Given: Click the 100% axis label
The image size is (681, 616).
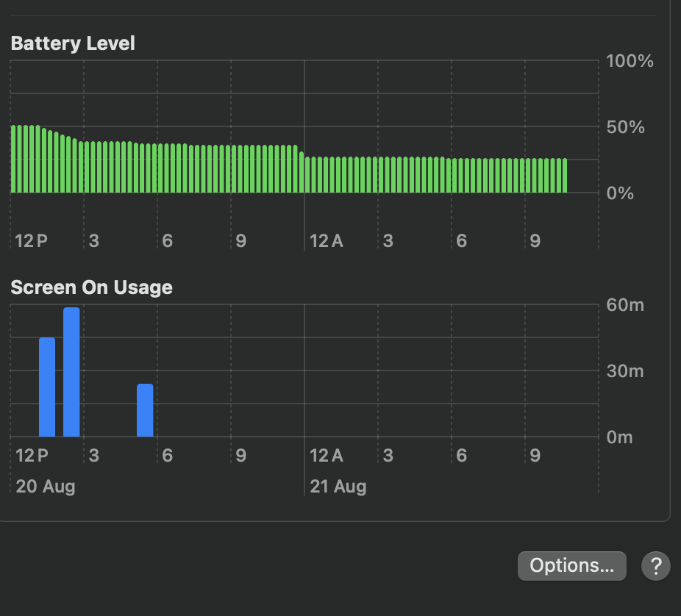Looking at the screenshot, I should [630, 61].
